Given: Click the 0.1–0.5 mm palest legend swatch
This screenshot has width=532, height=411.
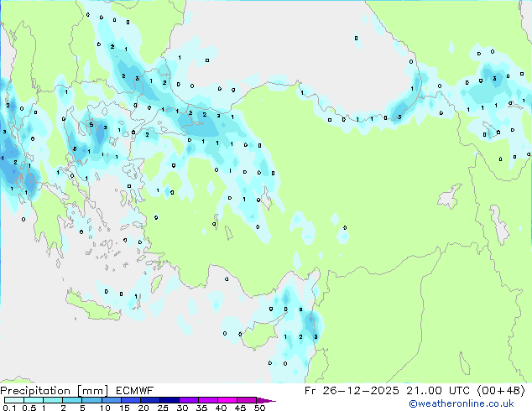Looking at the screenshot, I should [14, 400].
